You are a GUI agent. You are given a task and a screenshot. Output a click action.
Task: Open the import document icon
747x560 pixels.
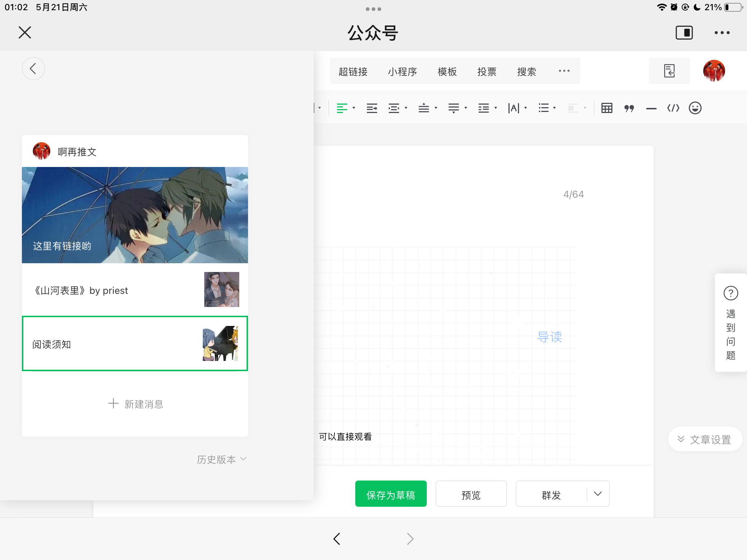pyautogui.click(x=669, y=71)
